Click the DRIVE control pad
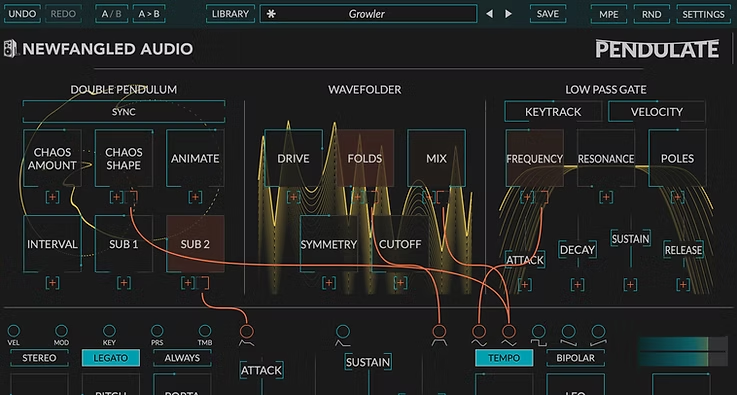The image size is (737, 395). tap(293, 158)
